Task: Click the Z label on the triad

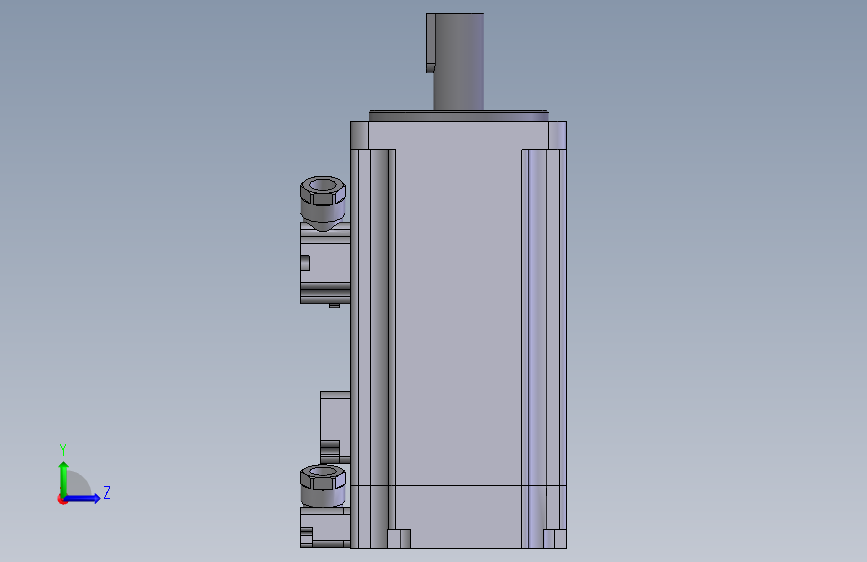Action: point(107,492)
